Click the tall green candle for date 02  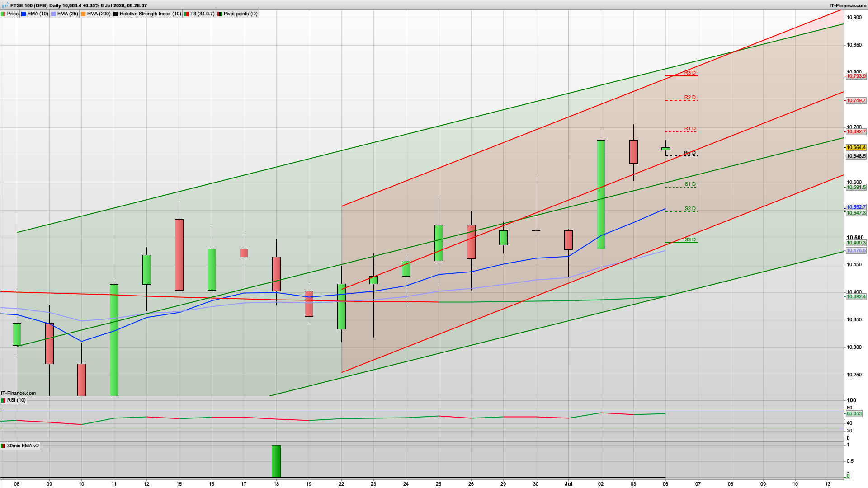[601, 195]
